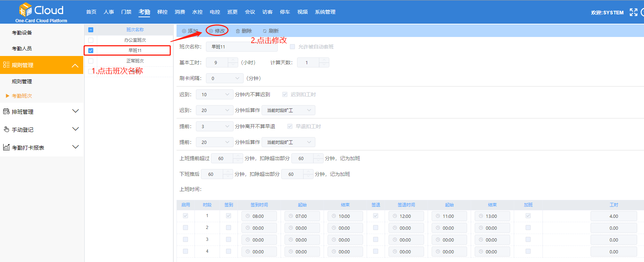This screenshot has width=644, height=262.
Task: Click the fullscreen icon in the header
Action: tap(633, 12)
